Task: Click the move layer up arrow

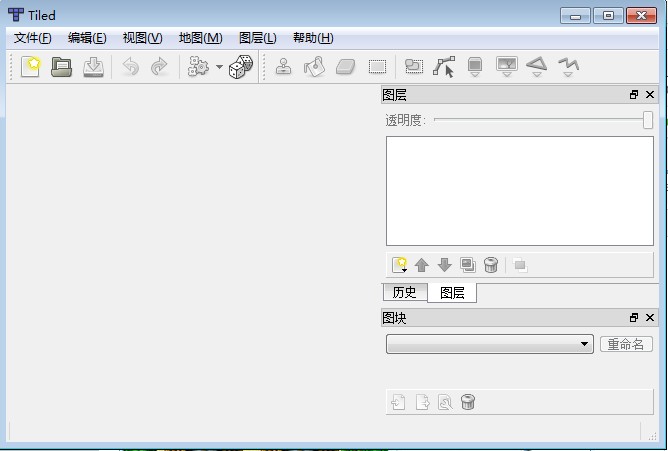Action: click(422, 265)
